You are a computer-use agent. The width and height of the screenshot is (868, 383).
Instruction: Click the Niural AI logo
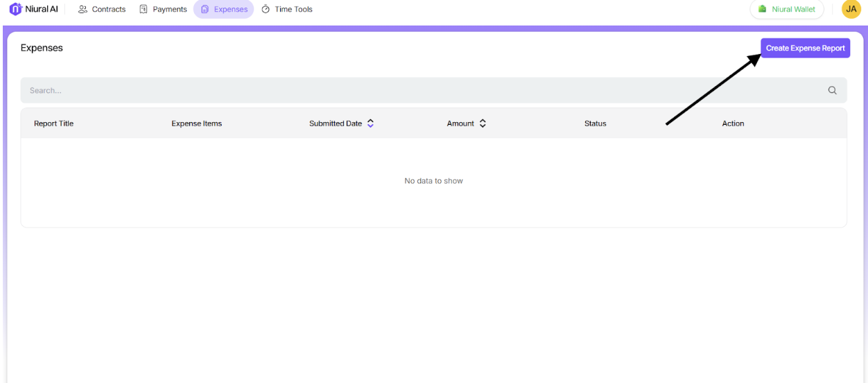[33, 9]
